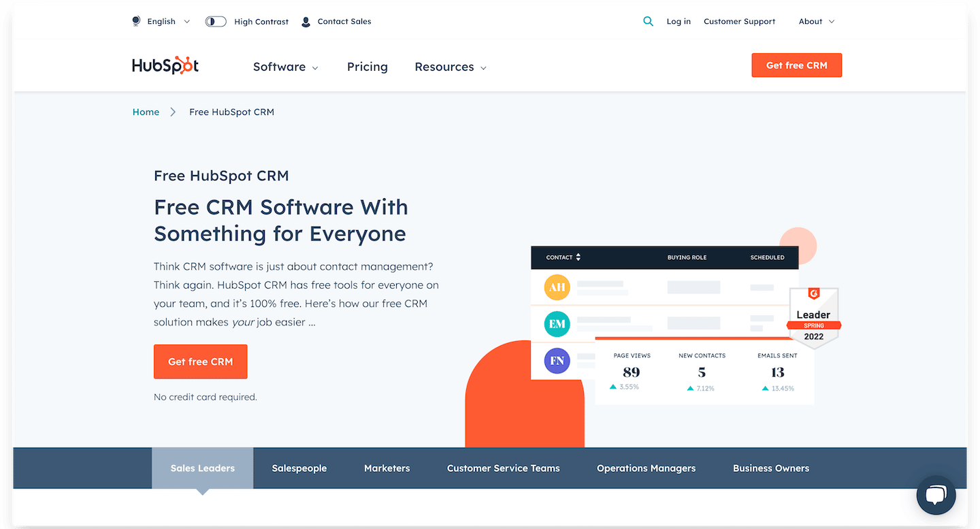This screenshot has height=529, width=980.
Task: Click the globe language icon
Action: click(x=136, y=21)
